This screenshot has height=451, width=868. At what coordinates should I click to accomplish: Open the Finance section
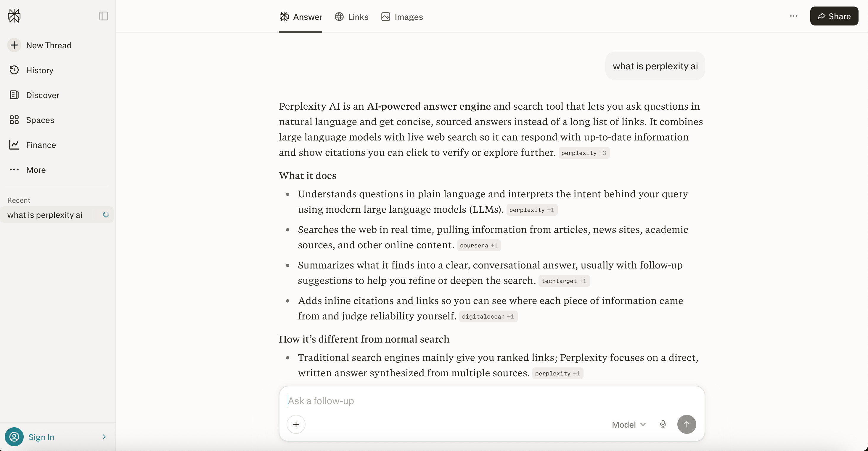41,145
